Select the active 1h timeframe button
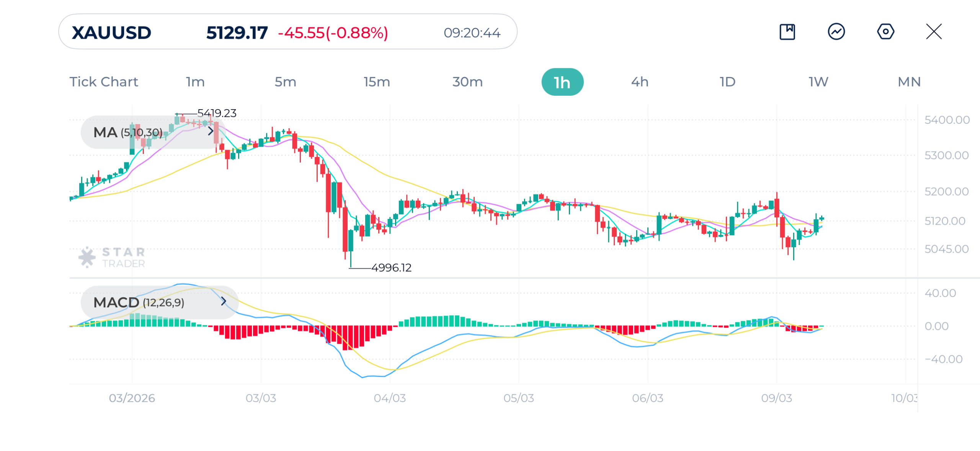The width and height of the screenshot is (980, 451). point(562,82)
